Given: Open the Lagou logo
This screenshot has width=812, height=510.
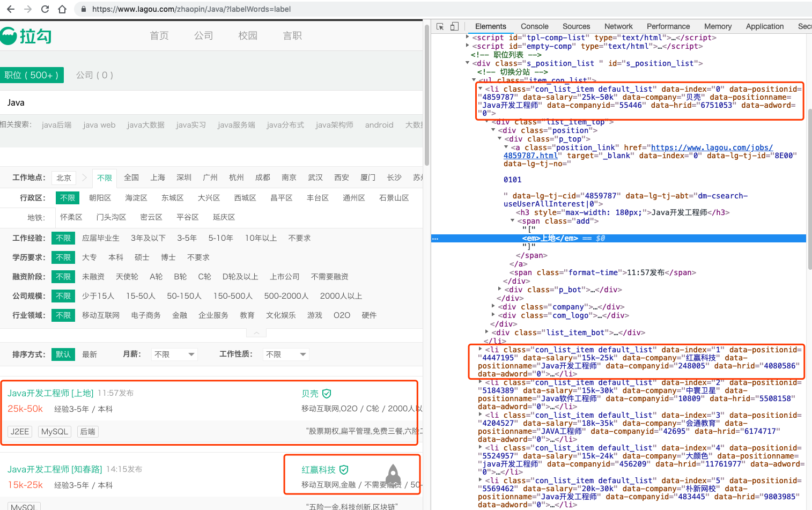Looking at the screenshot, I should (26, 36).
